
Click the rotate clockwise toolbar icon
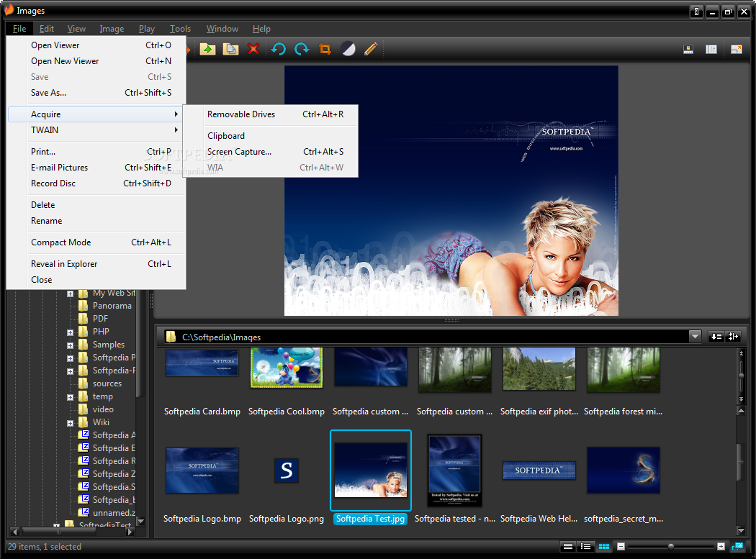(302, 49)
